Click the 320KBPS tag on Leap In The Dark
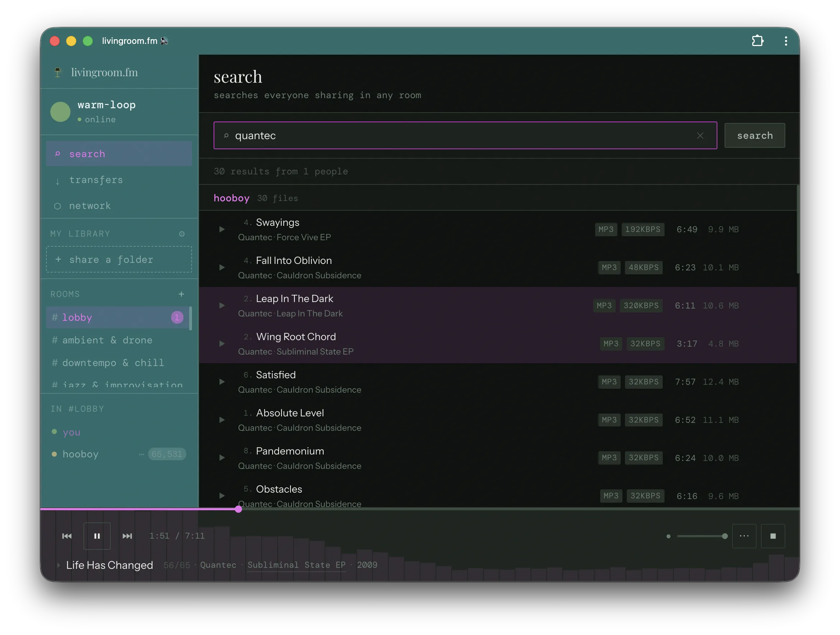Screen dimensions: 840x635 pyautogui.click(x=641, y=305)
